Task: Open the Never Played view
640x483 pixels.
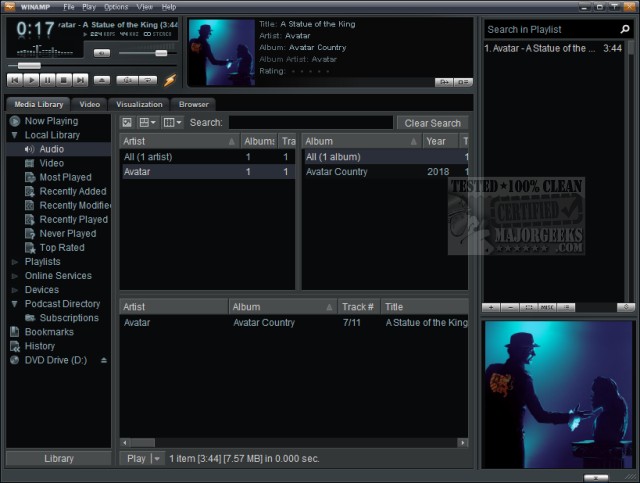Action: pos(68,234)
